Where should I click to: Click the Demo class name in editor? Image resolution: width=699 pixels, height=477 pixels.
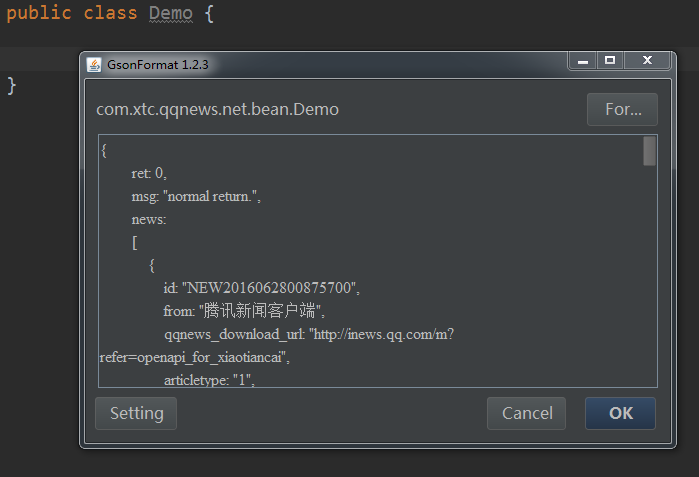(x=170, y=14)
